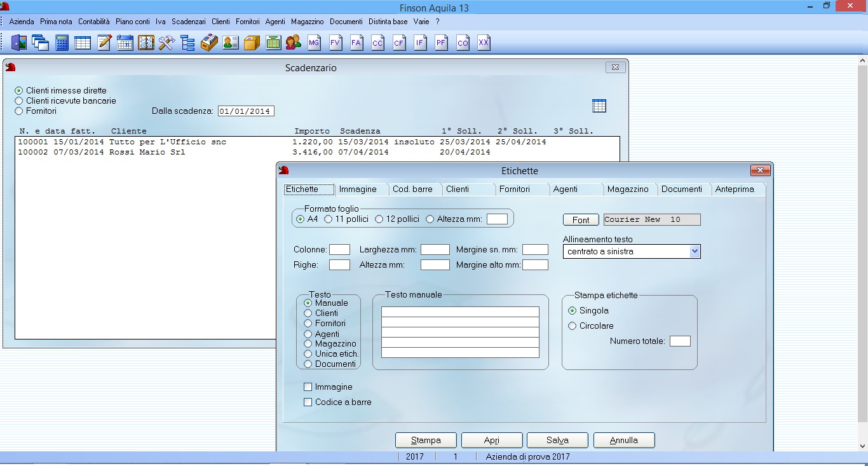This screenshot has height=466, width=868.
Task: Click the Dalla scadenza date field
Action: coord(245,111)
